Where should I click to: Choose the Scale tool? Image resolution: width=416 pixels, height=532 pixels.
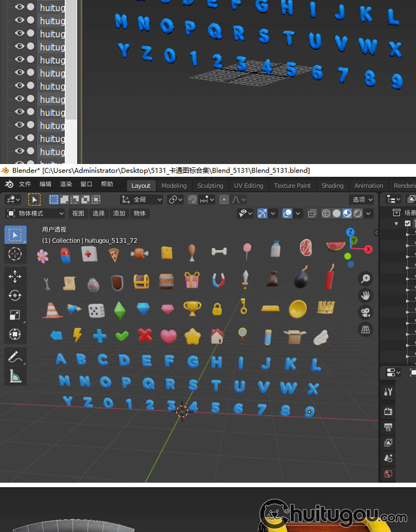pos(15,315)
